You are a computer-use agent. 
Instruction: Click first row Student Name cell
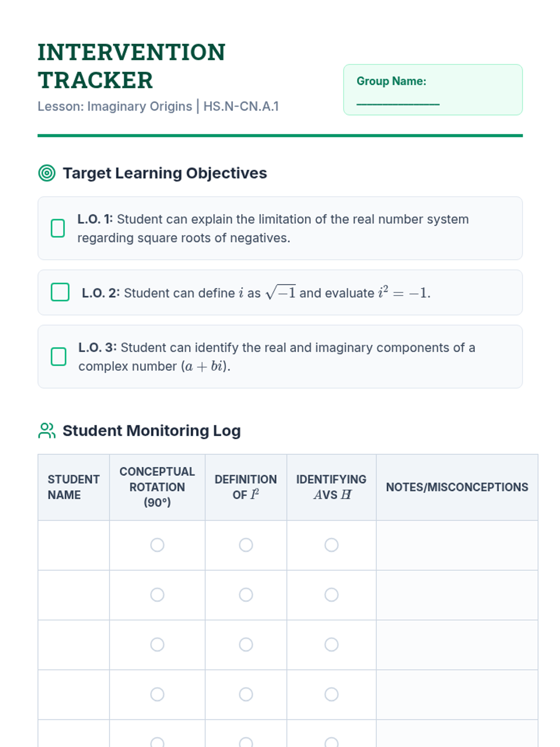pos(74,545)
